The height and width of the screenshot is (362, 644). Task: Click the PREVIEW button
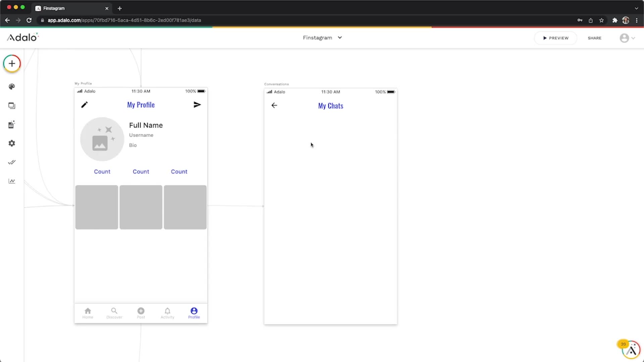click(555, 38)
